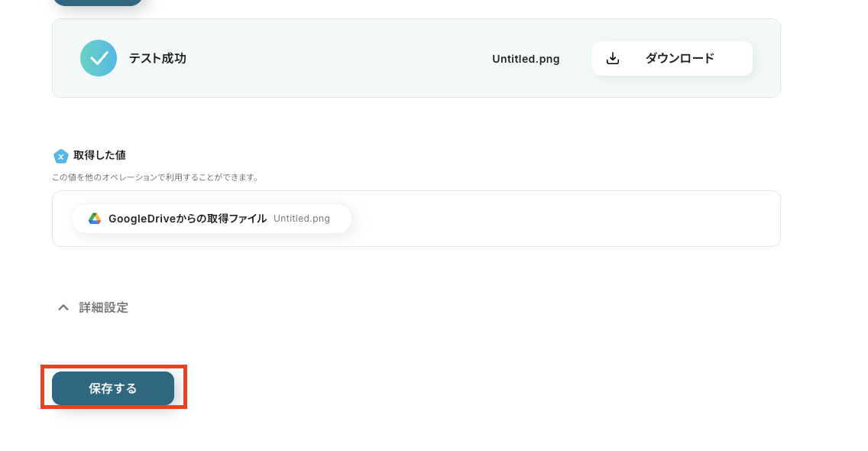Screen dimensions: 868x451
Task: Click the テスト成功 status text
Action: (x=157, y=59)
